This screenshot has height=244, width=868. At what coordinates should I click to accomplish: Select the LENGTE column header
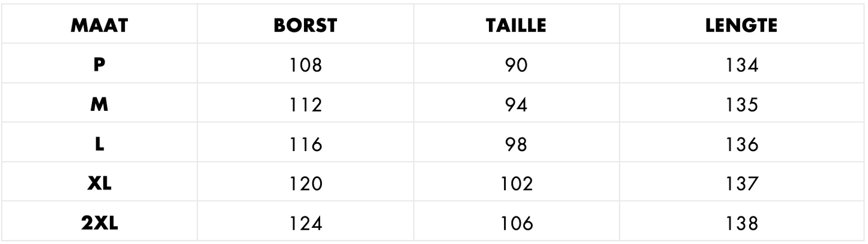(x=741, y=26)
